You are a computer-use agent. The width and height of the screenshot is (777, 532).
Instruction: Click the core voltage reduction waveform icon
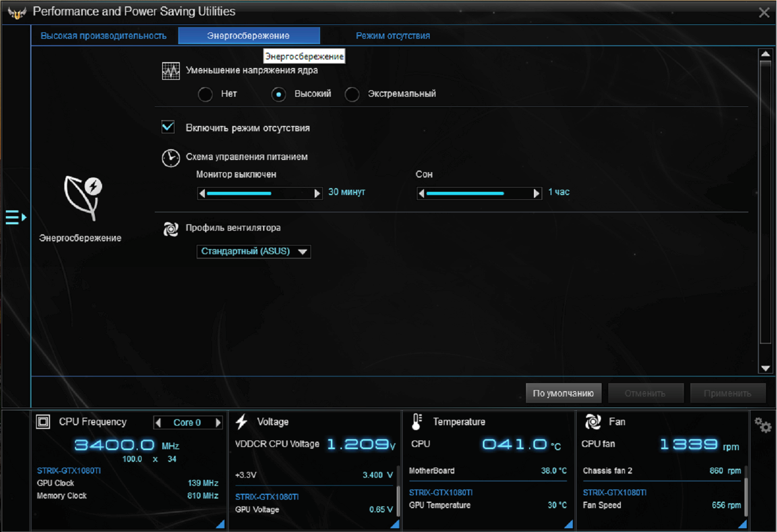tap(171, 71)
